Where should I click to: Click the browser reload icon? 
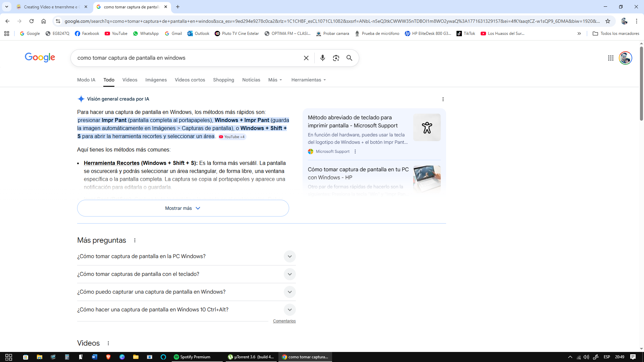point(32,21)
